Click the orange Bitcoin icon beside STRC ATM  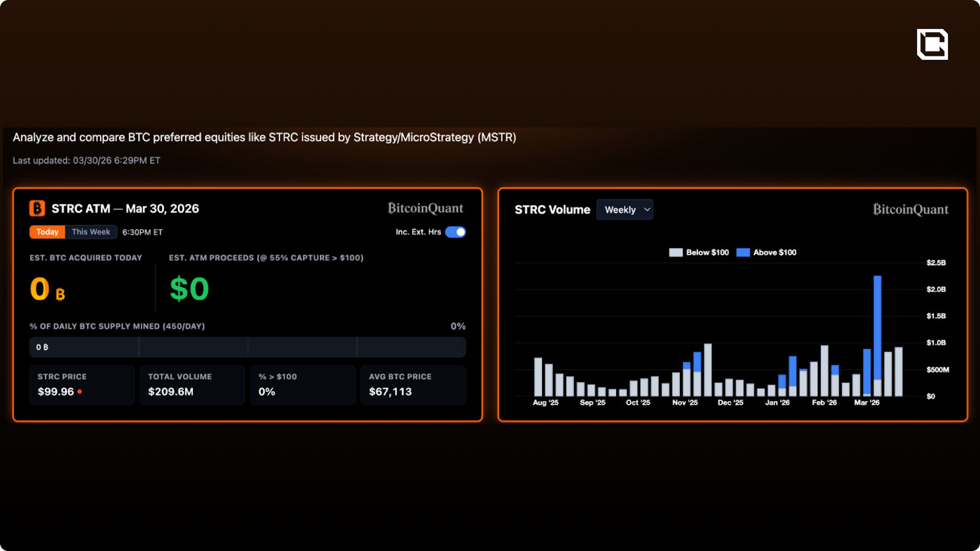pos(37,209)
